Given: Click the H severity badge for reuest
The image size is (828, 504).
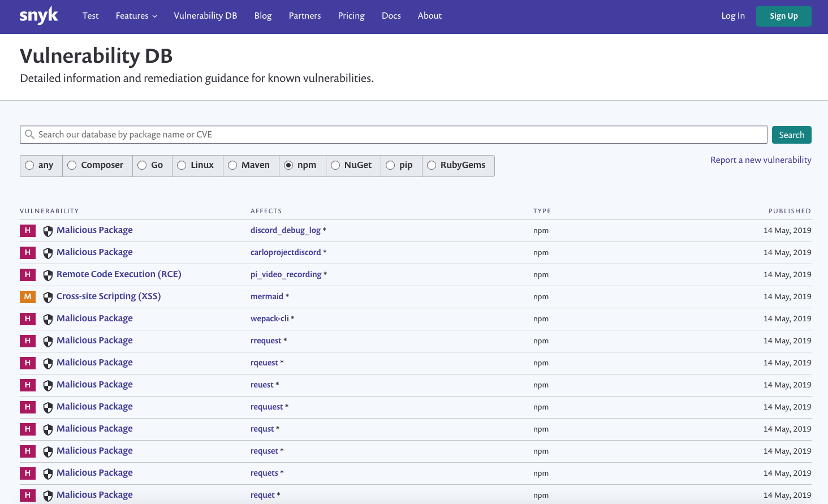Looking at the screenshot, I should (28, 385).
